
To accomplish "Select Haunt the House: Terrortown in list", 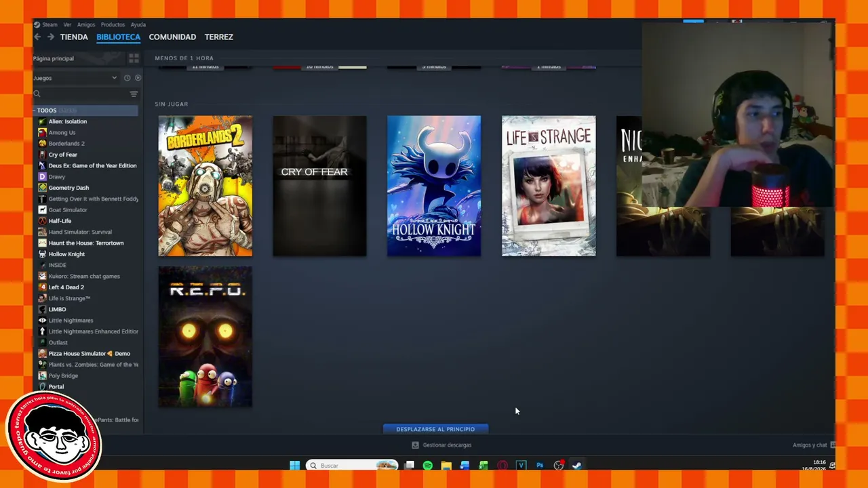I will (x=86, y=243).
